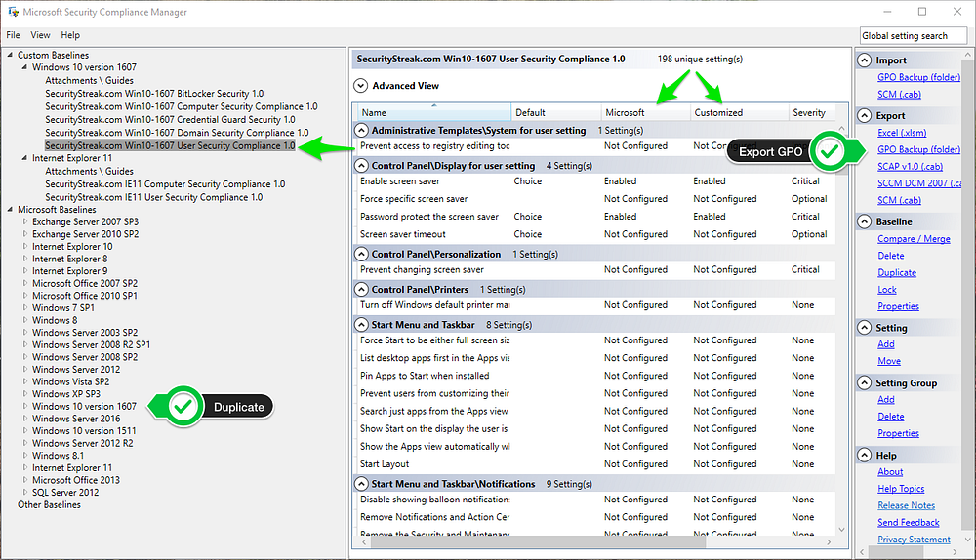Image resolution: width=976 pixels, height=560 pixels.
Task: Collapse the Help section chevron
Action: tap(864, 455)
